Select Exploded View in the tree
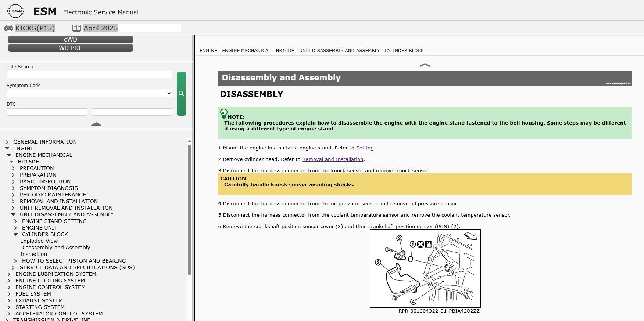Image resolution: width=644 pixels, height=321 pixels. tap(39, 241)
